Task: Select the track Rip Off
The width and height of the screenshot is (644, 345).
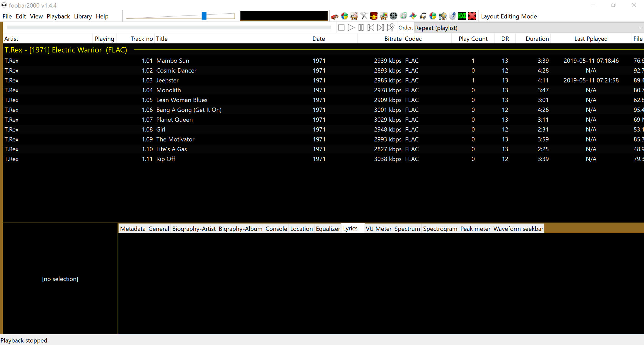Action: tap(323, 159)
